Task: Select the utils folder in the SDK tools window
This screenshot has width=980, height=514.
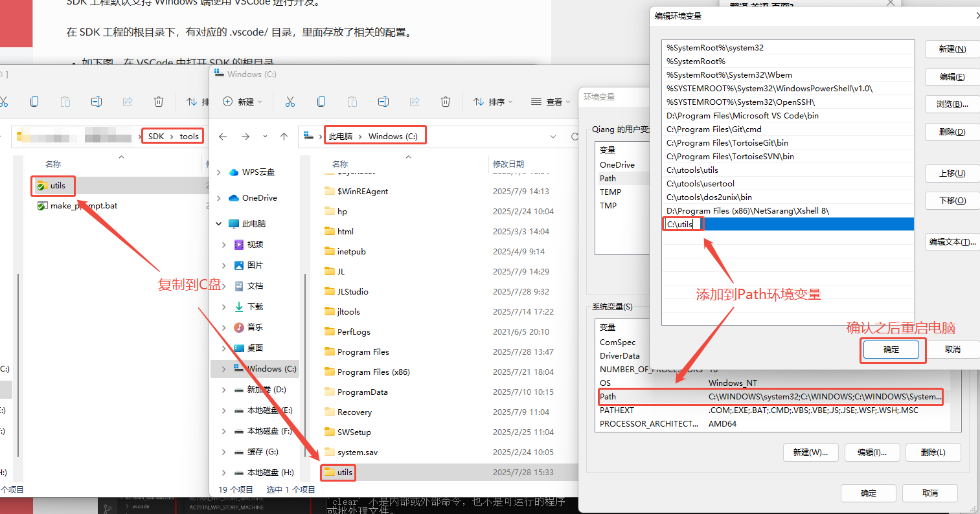Action: click(52, 186)
